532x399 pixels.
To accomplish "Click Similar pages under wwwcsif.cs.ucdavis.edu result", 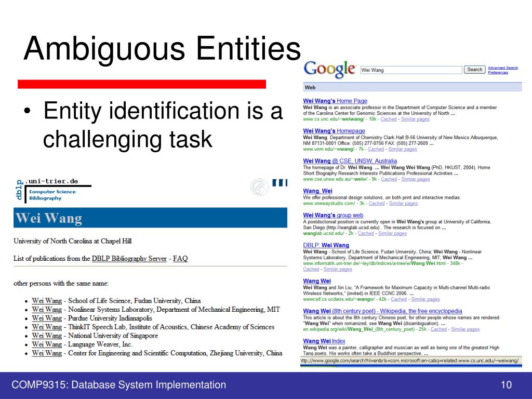I will pos(425,299).
